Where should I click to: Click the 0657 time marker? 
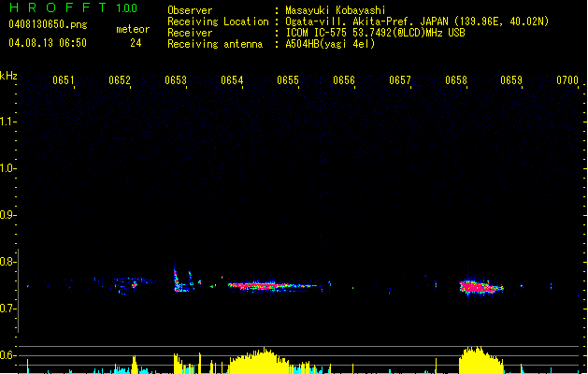point(400,80)
